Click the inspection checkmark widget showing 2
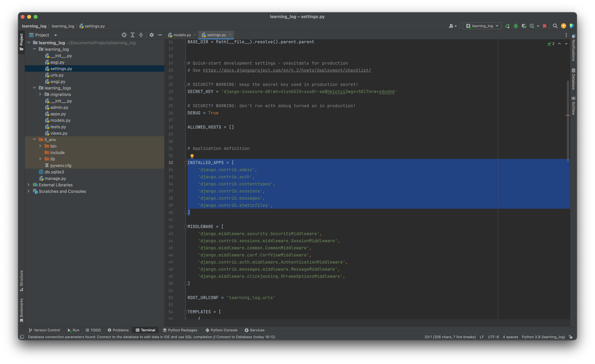This screenshot has width=595, height=364. point(551,44)
